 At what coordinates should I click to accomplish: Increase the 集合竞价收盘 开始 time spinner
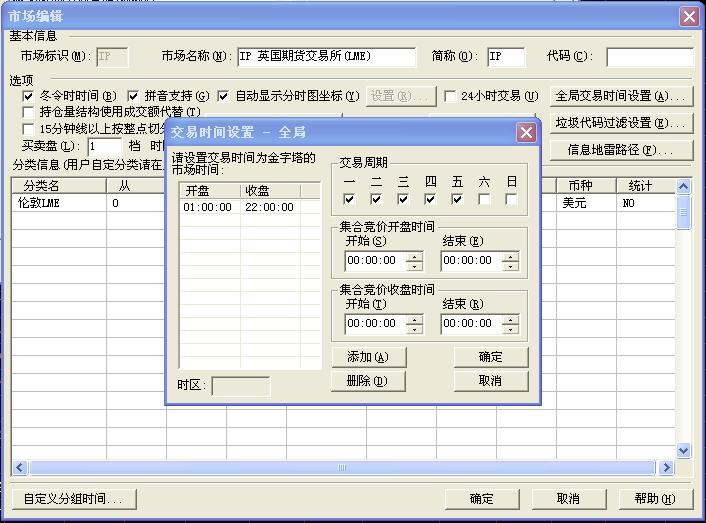click(415, 319)
